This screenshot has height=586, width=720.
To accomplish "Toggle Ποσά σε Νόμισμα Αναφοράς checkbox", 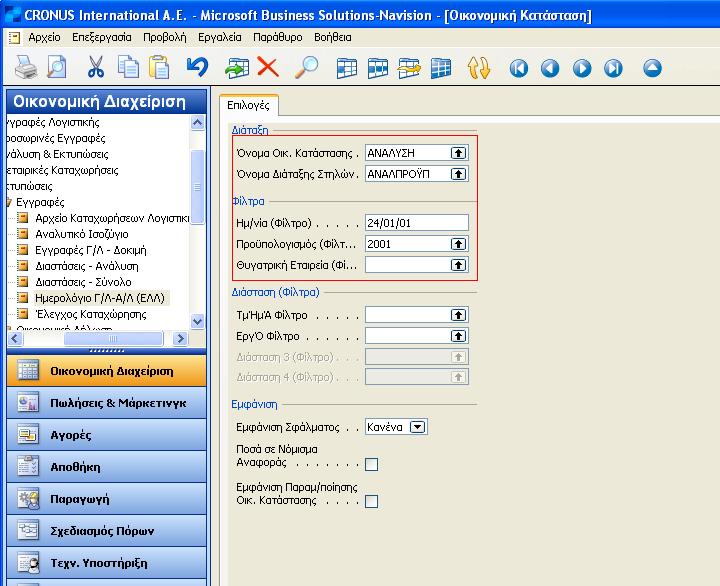I will click(x=371, y=464).
